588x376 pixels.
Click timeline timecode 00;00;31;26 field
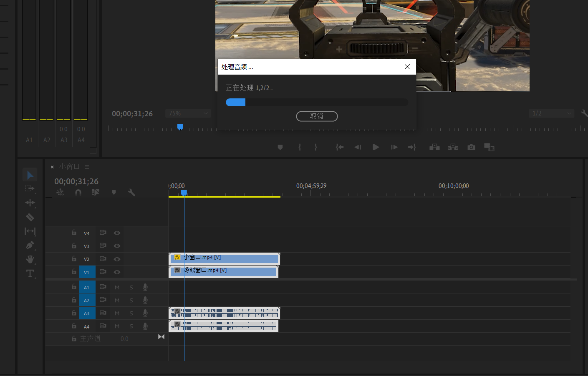click(x=76, y=181)
